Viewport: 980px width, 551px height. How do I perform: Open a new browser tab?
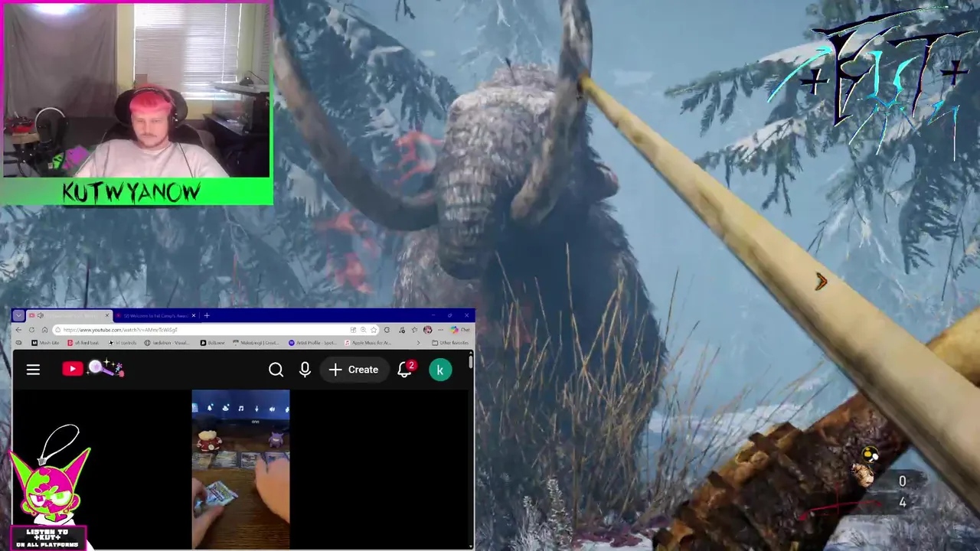pos(207,315)
